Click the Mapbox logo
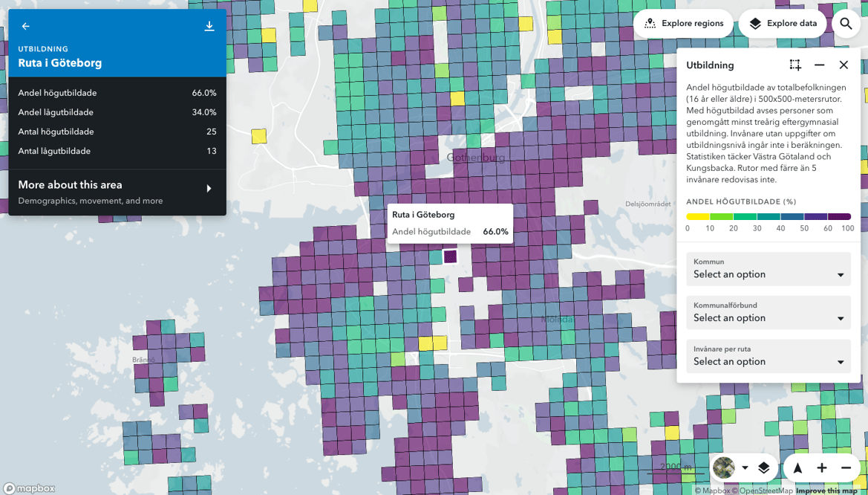The image size is (868, 495). pyautogui.click(x=30, y=488)
